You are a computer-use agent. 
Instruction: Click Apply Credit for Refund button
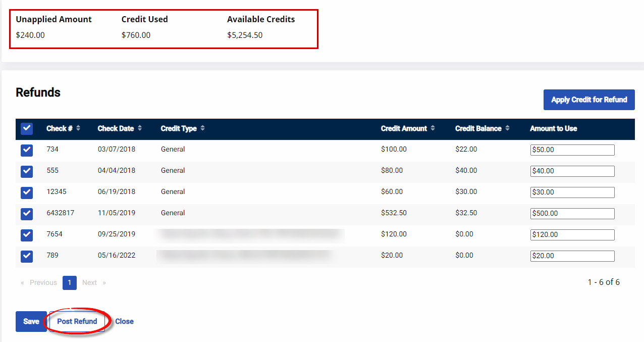(588, 100)
